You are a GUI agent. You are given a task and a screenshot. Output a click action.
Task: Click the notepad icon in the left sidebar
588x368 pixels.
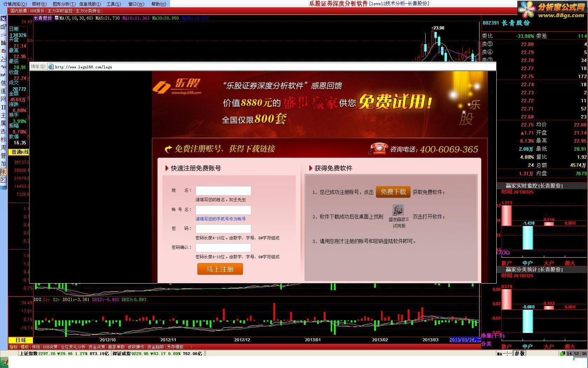(3, 27)
